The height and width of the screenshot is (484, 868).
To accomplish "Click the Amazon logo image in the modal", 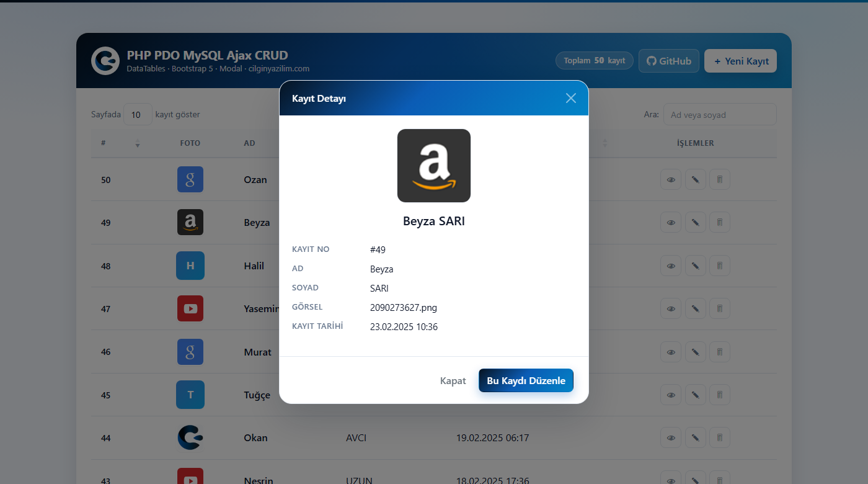I will coord(434,166).
